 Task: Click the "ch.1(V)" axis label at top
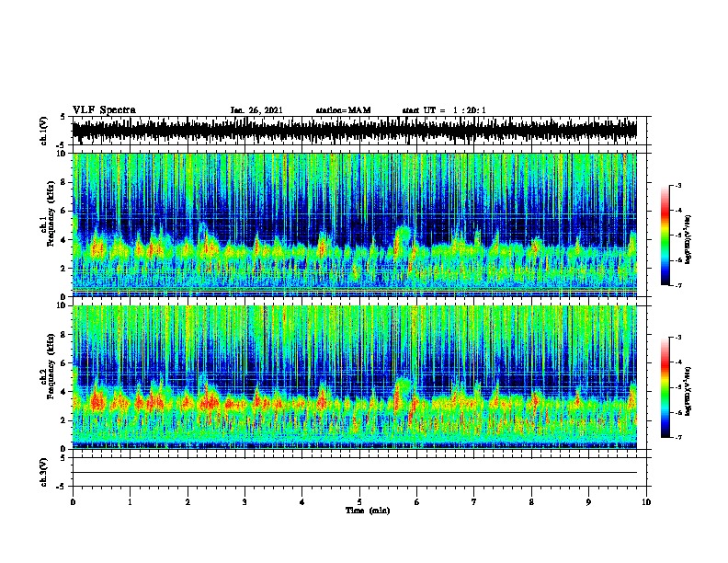tap(44, 131)
